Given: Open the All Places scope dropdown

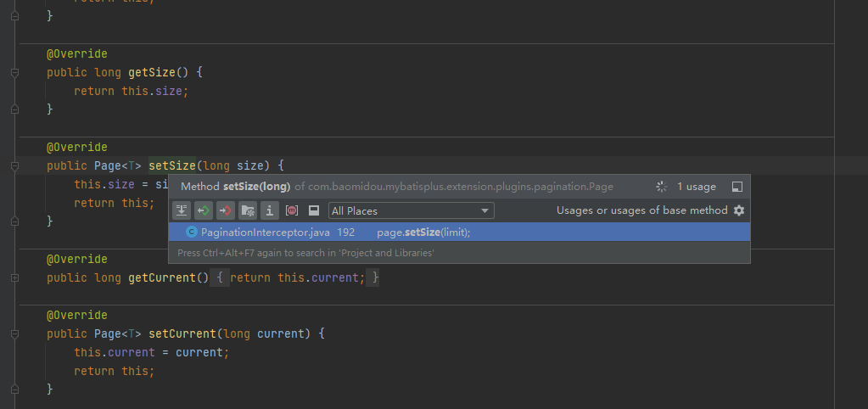Looking at the screenshot, I should tap(412, 210).
